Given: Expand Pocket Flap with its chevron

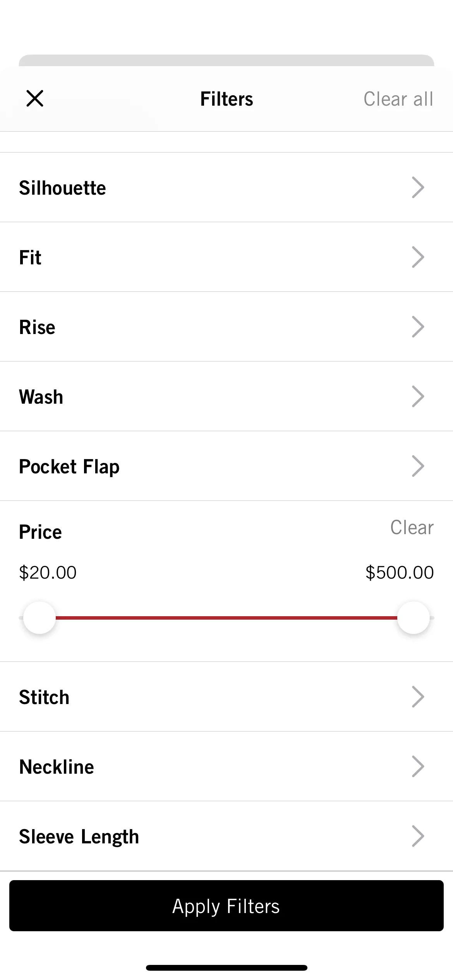Looking at the screenshot, I should pyautogui.click(x=418, y=466).
